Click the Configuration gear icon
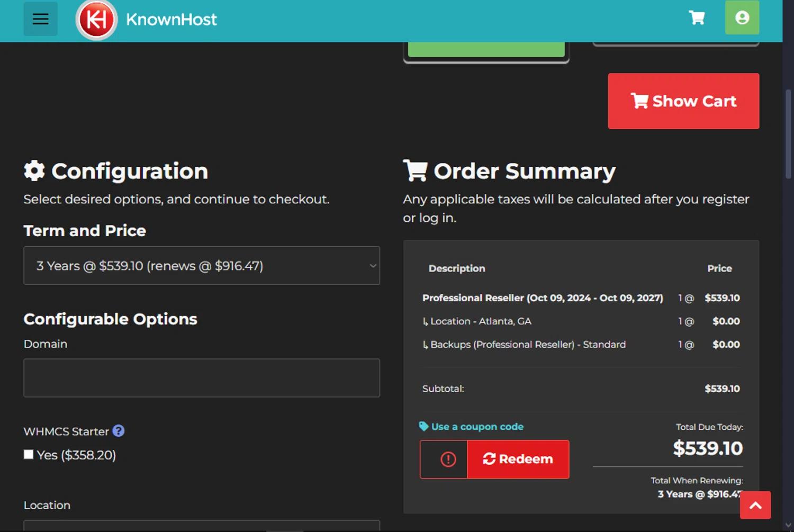This screenshot has width=794, height=532. [x=34, y=170]
